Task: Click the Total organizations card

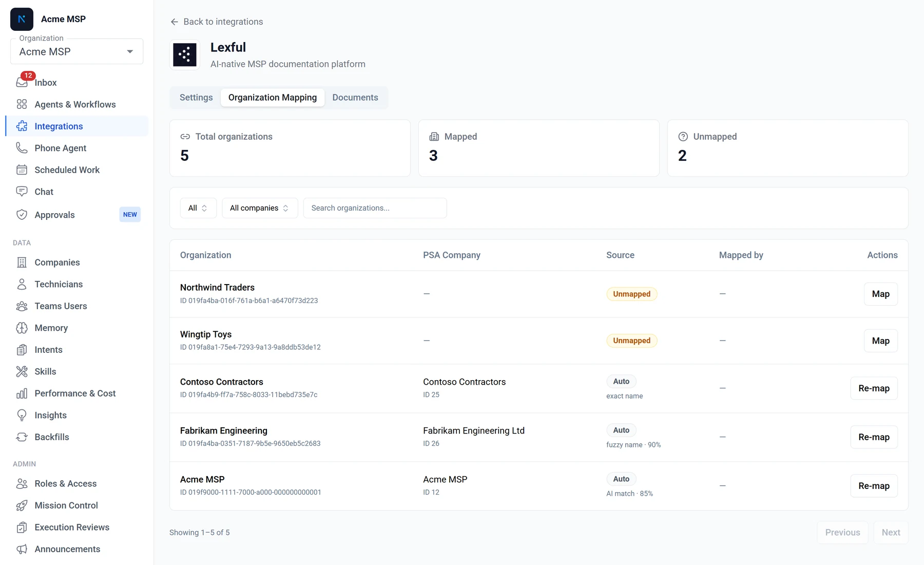Action: tap(290, 148)
